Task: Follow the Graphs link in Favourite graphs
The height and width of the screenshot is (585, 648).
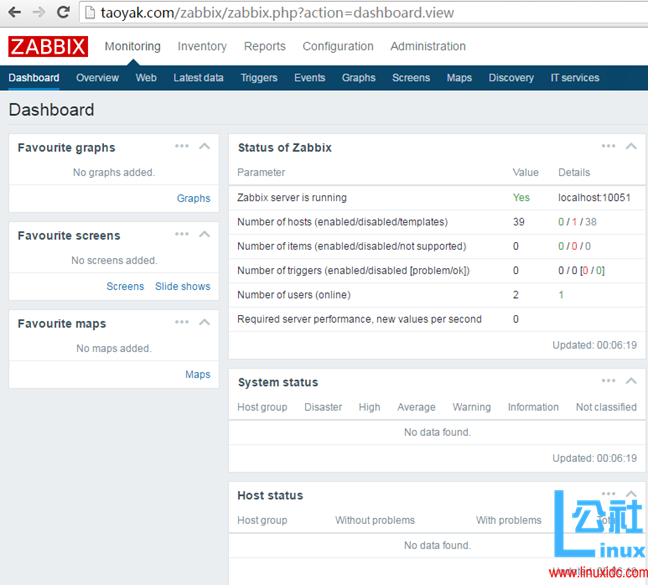Action: (x=193, y=198)
